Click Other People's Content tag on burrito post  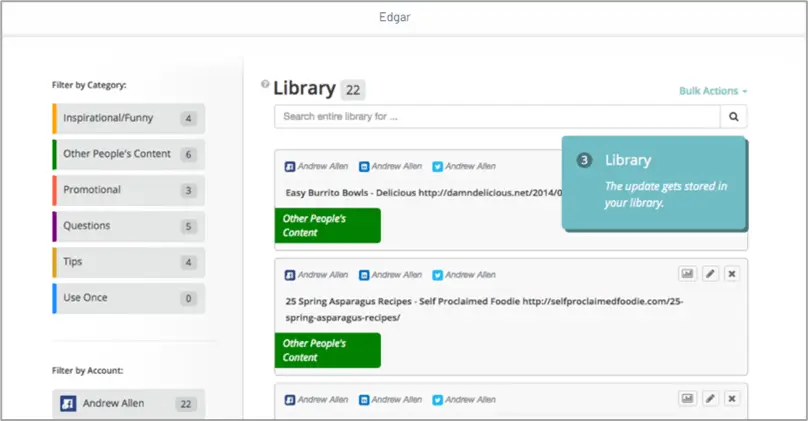tap(328, 226)
